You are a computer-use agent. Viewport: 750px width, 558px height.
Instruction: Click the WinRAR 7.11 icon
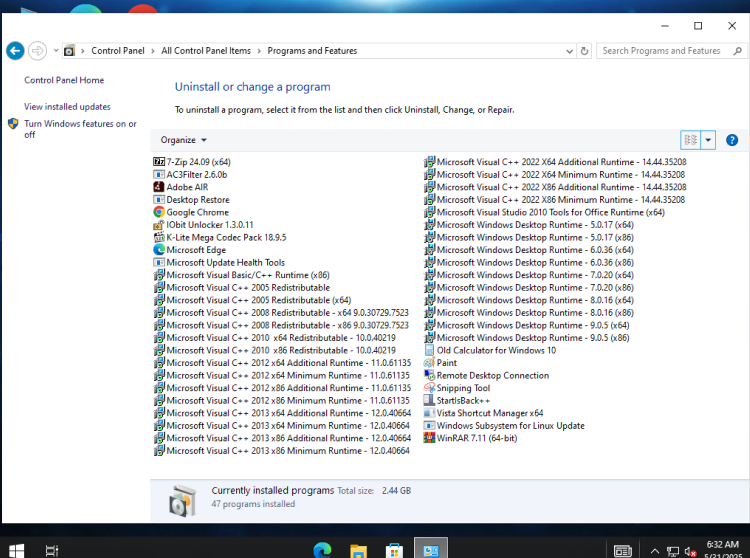point(429,438)
